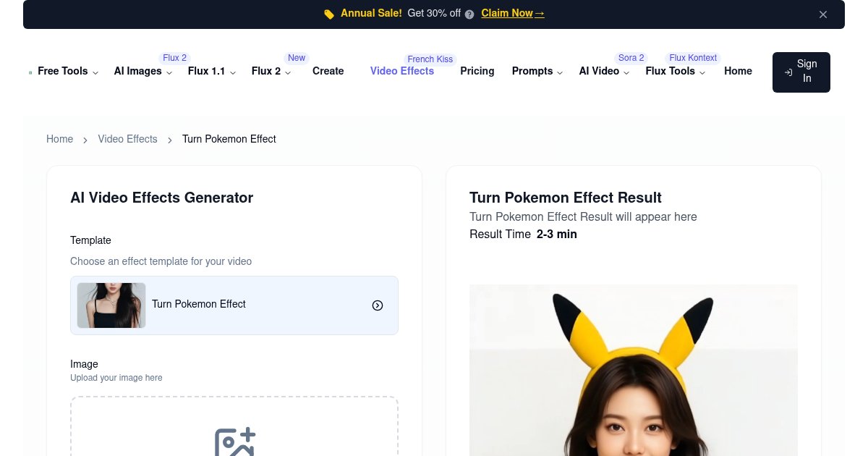This screenshot has height=456, width=868.
Task: Click the Sign In button
Action: [x=801, y=72]
